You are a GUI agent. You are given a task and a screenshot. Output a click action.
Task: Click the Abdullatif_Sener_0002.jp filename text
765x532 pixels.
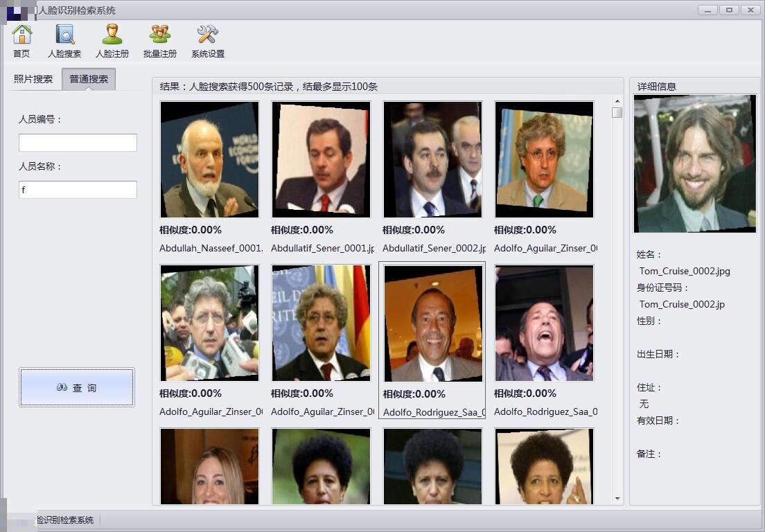[434, 248]
